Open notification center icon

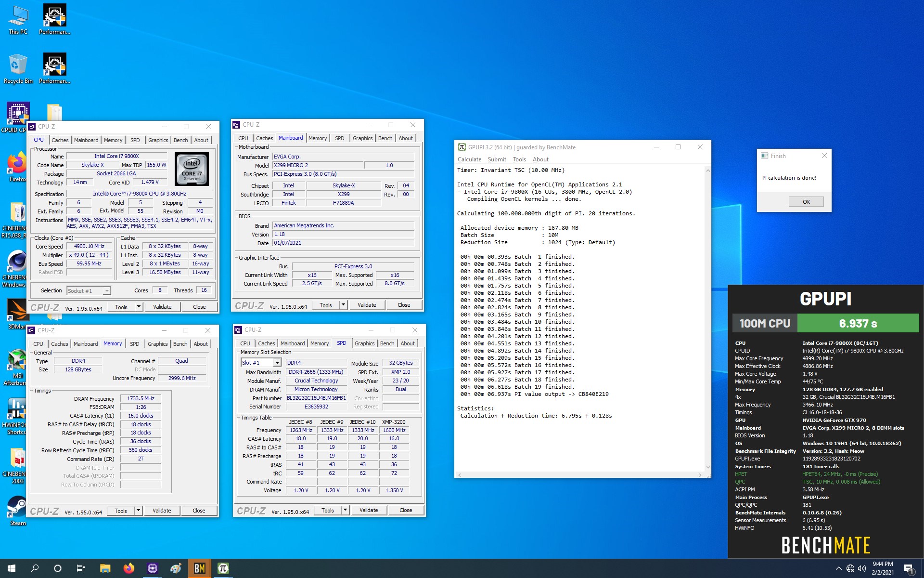point(909,569)
